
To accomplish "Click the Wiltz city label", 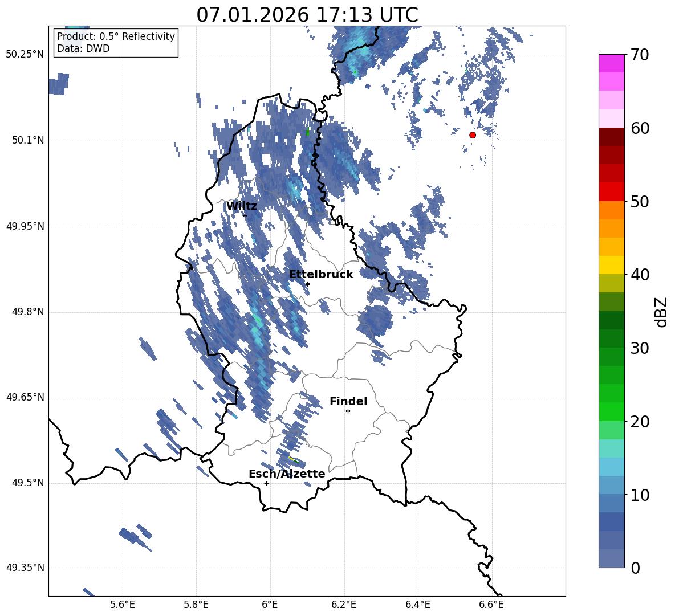I will [x=242, y=206].
